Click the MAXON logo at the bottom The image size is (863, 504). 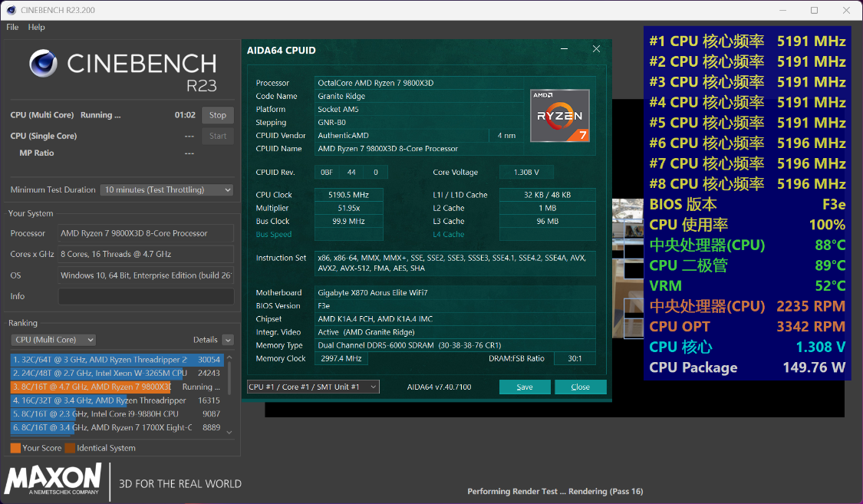point(54,479)
